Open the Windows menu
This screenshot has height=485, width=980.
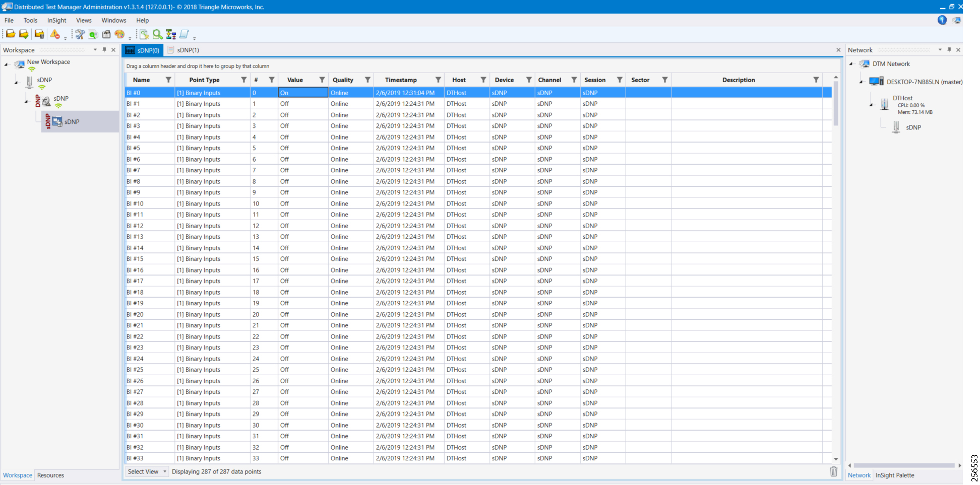click(x=114, y=20)
